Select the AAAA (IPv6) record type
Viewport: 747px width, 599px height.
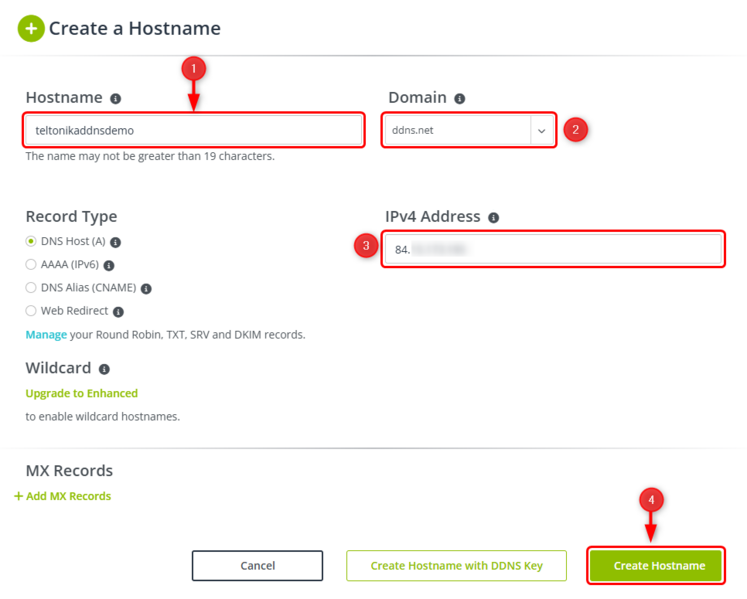tap(31, 265)
